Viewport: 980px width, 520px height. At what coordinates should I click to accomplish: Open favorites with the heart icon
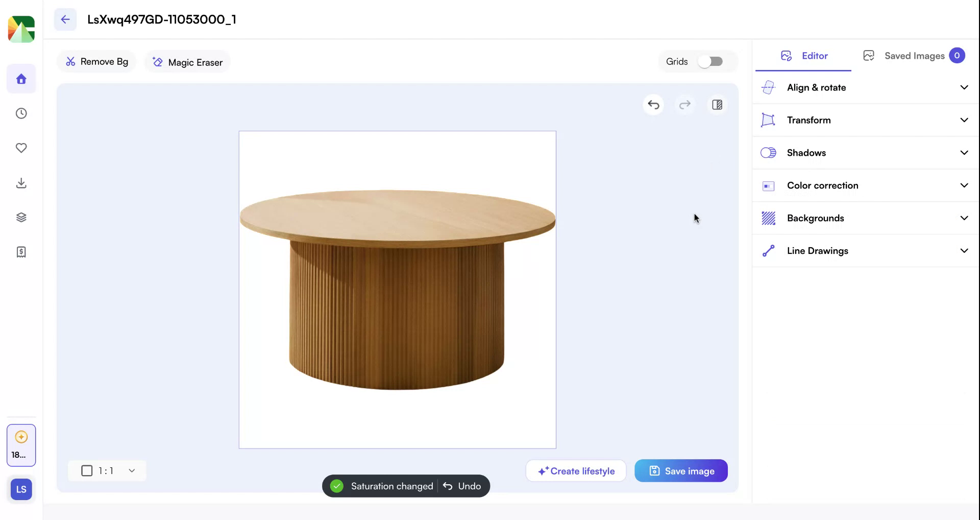coord(21,148)
